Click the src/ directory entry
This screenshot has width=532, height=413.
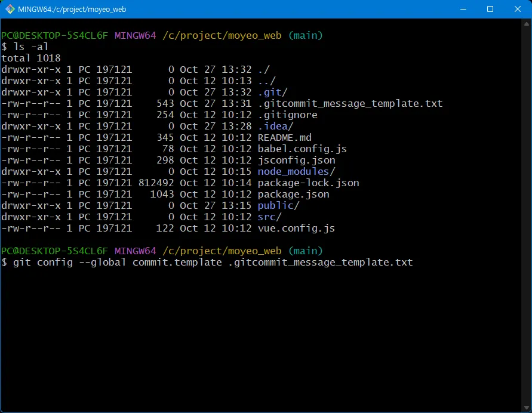[x=269, y=217]
